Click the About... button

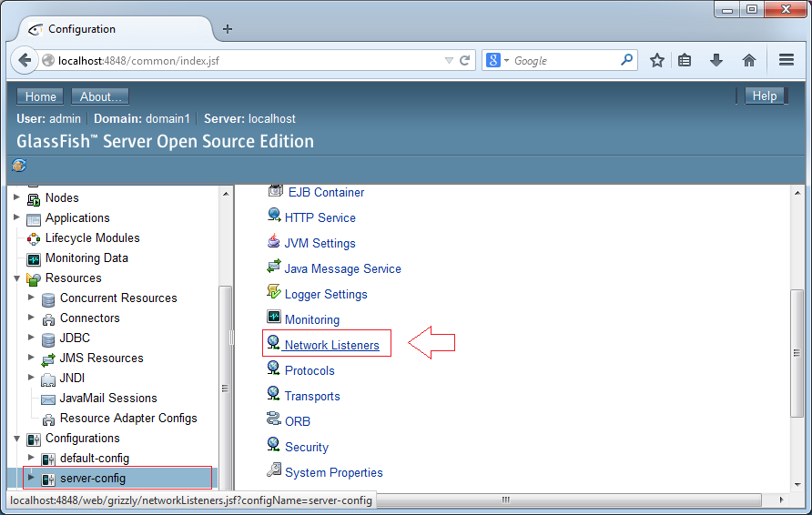click(x=100, y=96)
